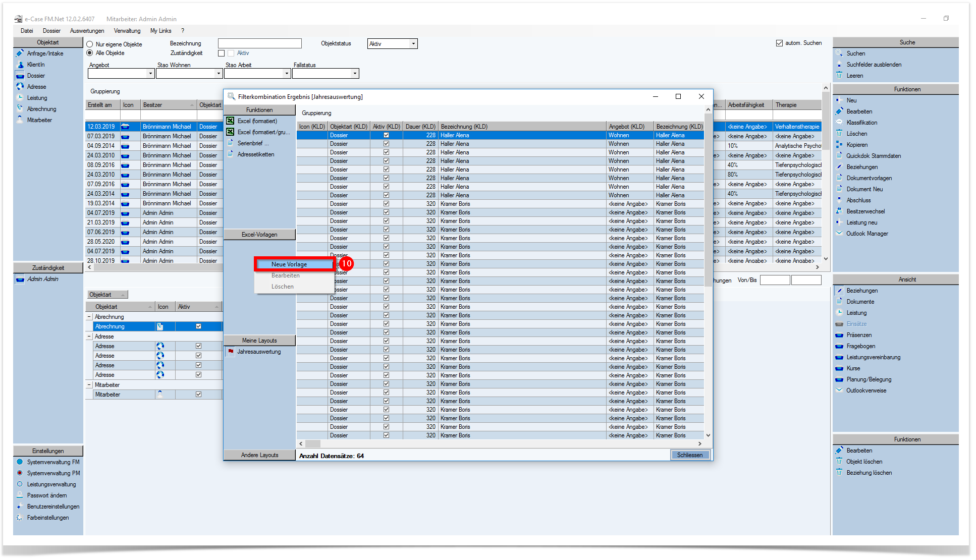The width and height of the screenshot is (976, 560).
Task: Open Dossier menu
Action: coord(51,31)
